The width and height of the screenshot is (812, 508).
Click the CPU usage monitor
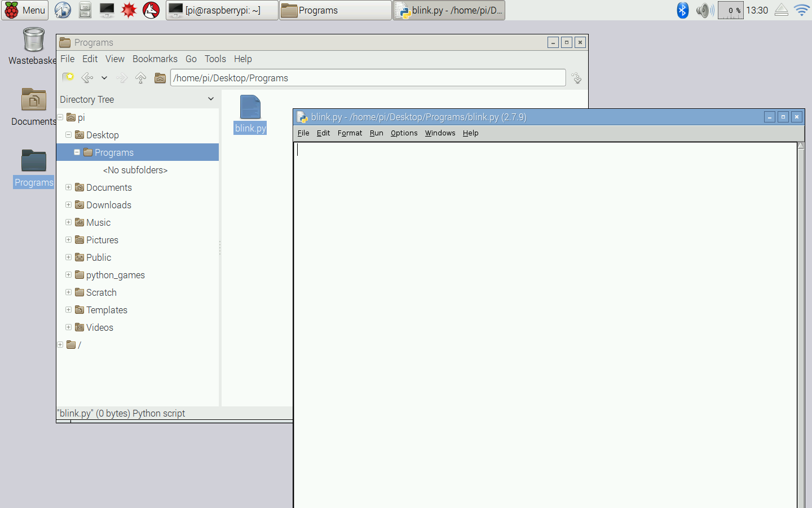point(731,10)
